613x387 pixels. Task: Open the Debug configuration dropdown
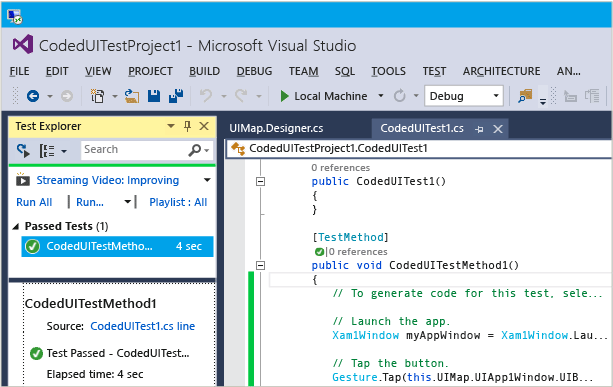pos(496,96)
